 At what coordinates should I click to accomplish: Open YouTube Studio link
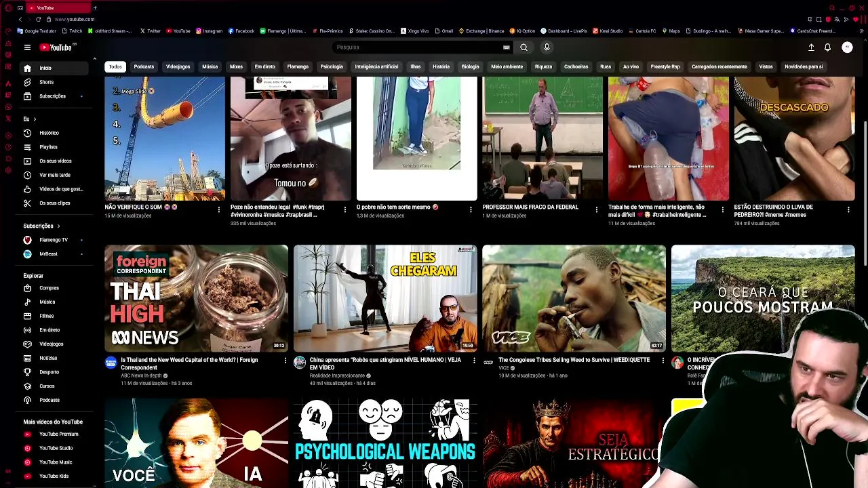(54, 448)
